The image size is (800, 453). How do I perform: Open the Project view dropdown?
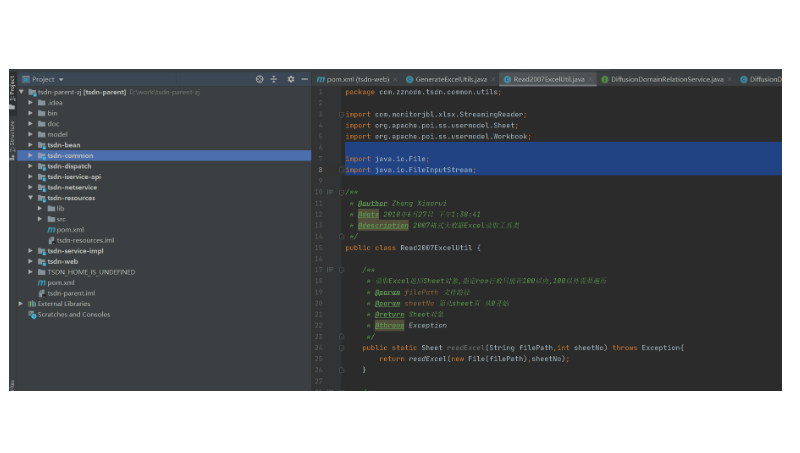pyautogui.click(x=61, y=80)
